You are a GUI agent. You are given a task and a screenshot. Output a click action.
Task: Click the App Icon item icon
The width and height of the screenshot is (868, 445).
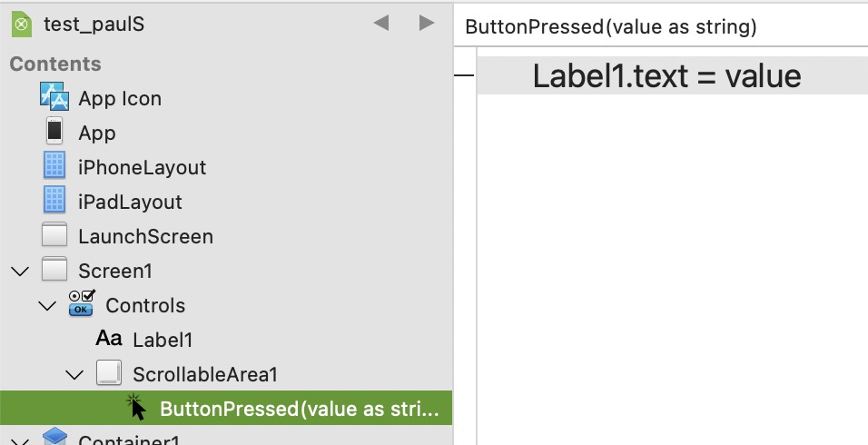pos(54,97)
